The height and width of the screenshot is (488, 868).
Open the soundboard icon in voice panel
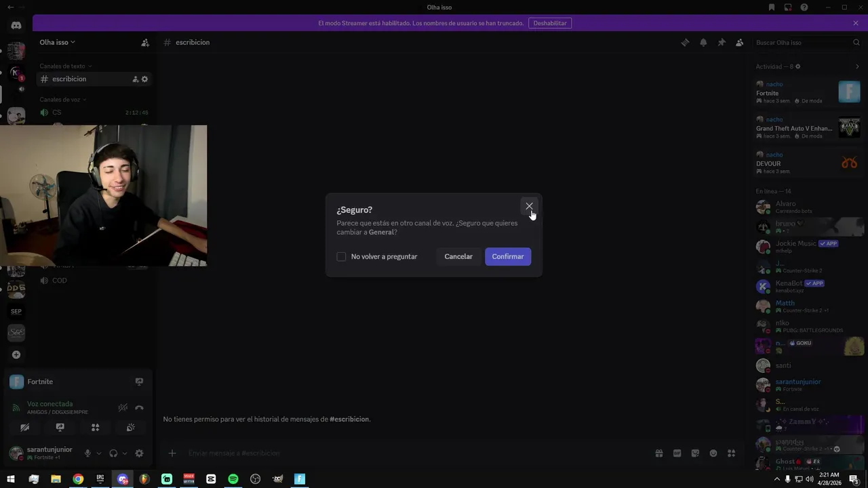(130, 428)
